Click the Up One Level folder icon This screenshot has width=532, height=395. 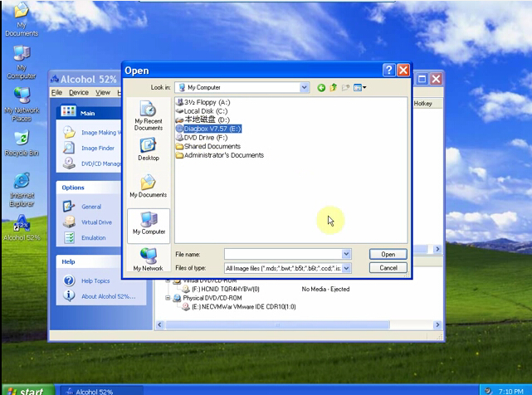click(333, 88)
